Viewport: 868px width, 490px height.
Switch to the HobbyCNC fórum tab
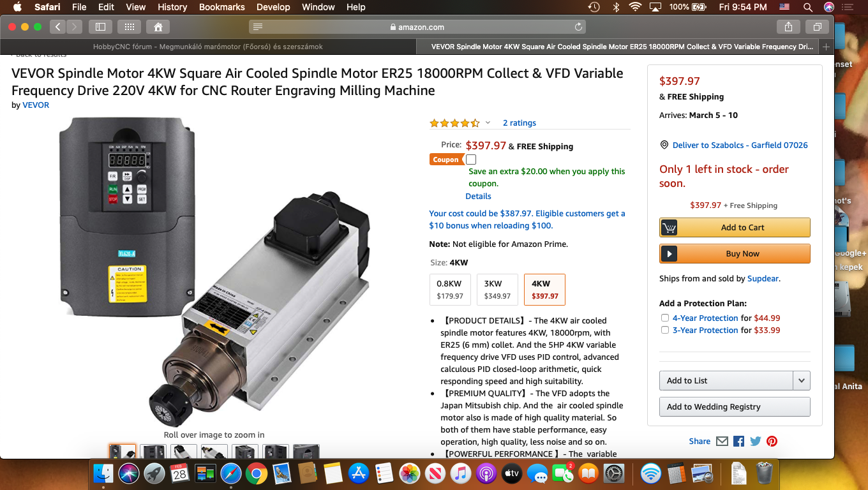208,47
